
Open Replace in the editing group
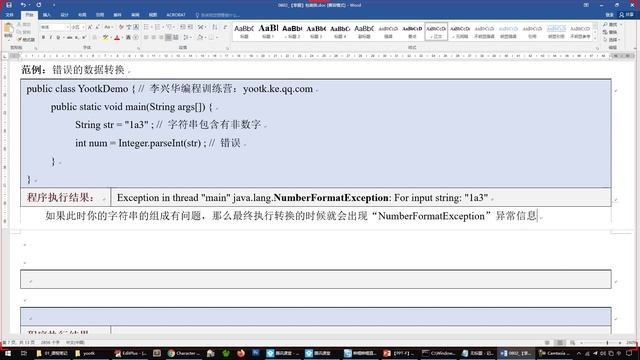(x=611, y=32)
